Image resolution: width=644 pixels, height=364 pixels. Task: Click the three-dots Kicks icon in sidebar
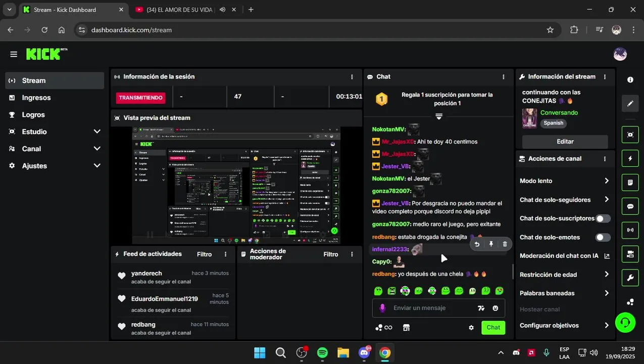pos(630,302)
